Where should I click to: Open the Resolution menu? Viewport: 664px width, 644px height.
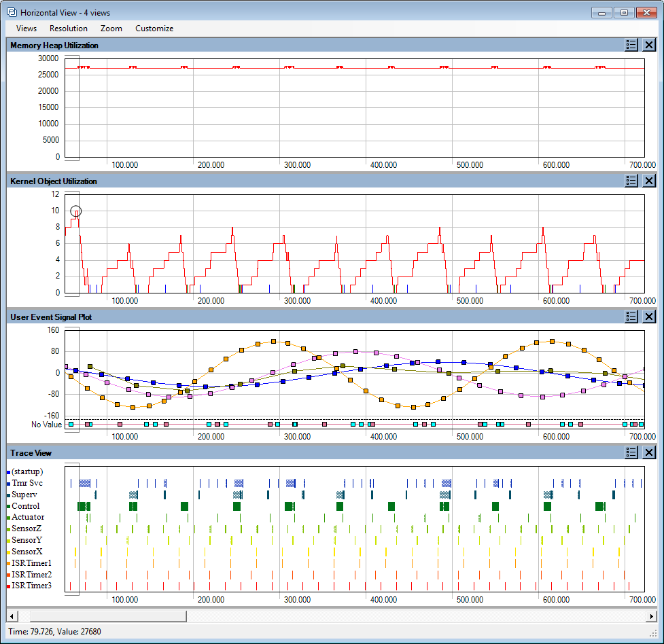pyautogui.click(x=68, y=29)
